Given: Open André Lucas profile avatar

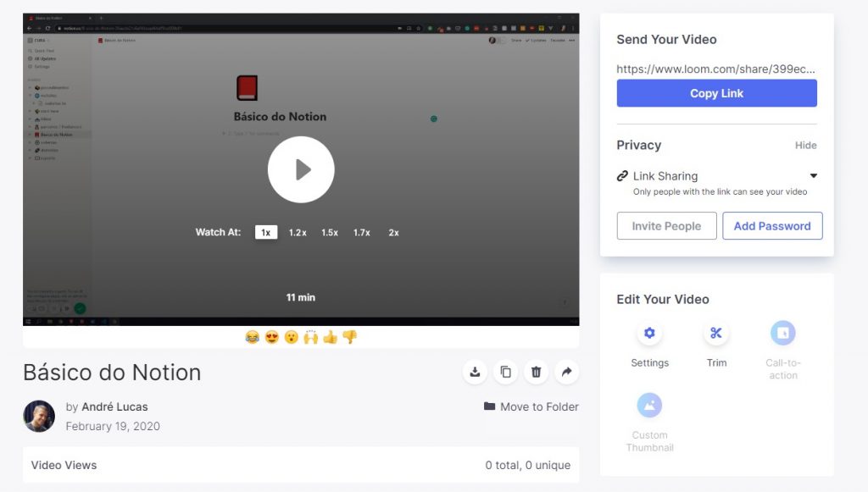Looking at the screenshot, I should (39, 417).
